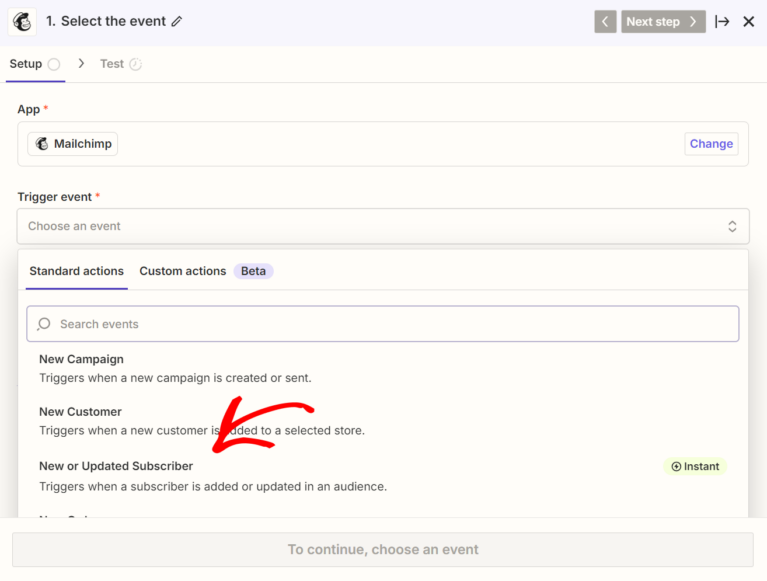The height and width of the screenshot is (581, 767).
Task: Click the pencil edit icon beside step title
Action: 177,22
